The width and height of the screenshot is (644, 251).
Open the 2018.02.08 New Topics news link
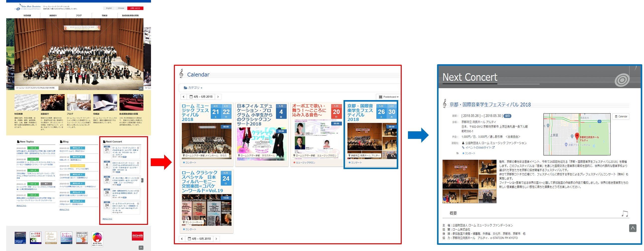pyautogui.click(x=36, y=163)
